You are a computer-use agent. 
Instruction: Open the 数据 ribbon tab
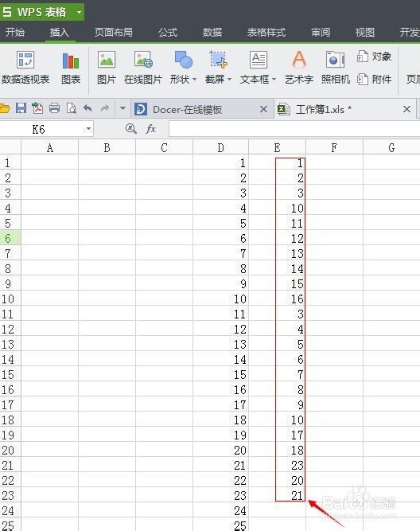[212, 33]
